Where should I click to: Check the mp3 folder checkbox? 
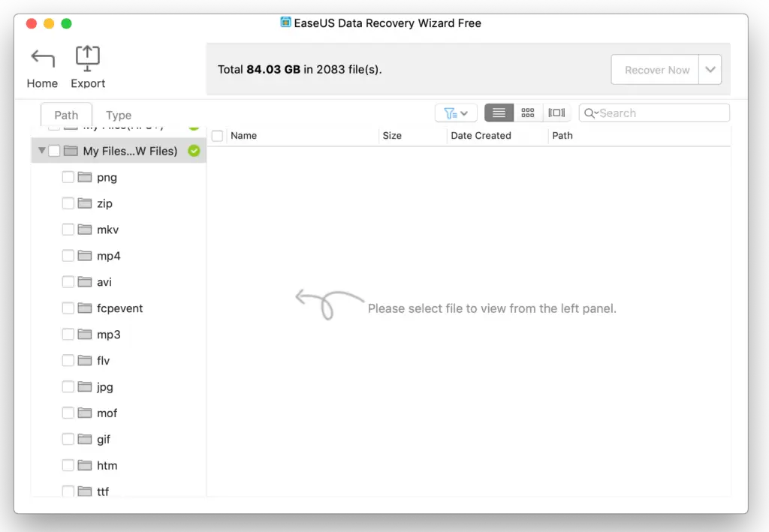pos(68,334)
